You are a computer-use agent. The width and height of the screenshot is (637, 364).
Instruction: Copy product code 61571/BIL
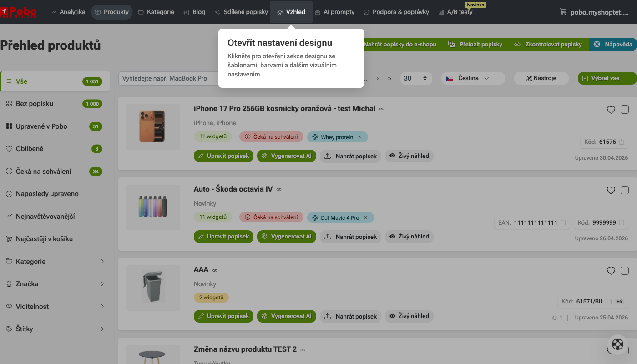coord(609,301)
